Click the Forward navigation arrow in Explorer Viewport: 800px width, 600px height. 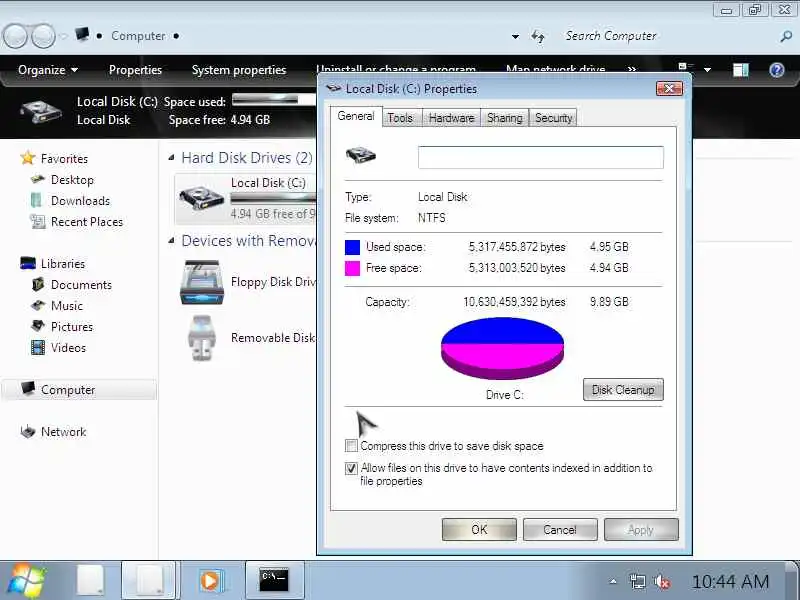click(43, 36)
